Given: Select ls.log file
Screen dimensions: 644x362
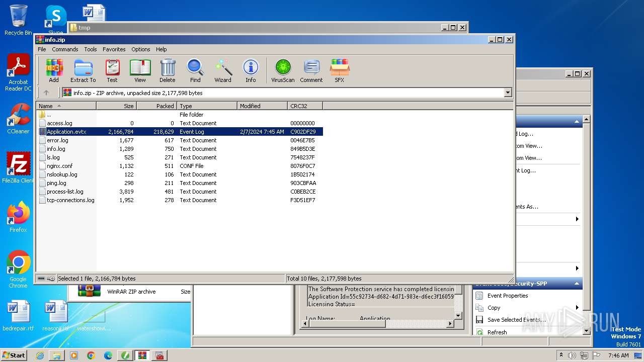Looking at the screenshot, I should point(180,157).
